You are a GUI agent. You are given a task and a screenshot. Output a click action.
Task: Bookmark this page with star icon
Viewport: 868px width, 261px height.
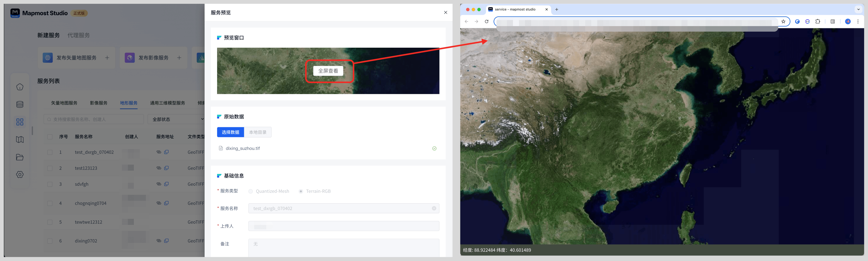[783, 22]
